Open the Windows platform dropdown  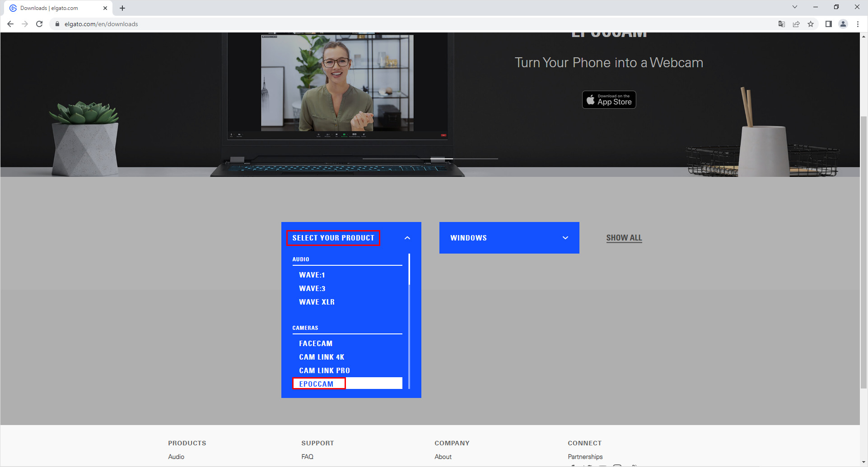(509, 238)
